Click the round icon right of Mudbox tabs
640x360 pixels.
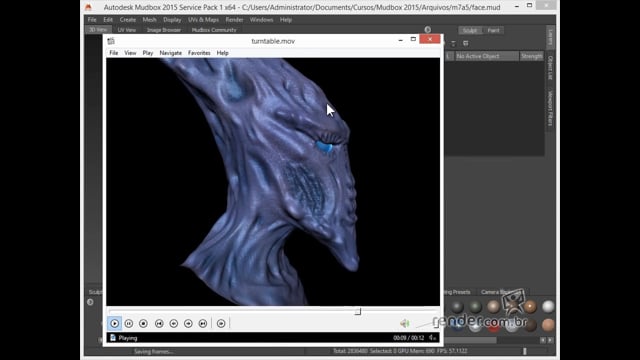click(x=427, y=30)
